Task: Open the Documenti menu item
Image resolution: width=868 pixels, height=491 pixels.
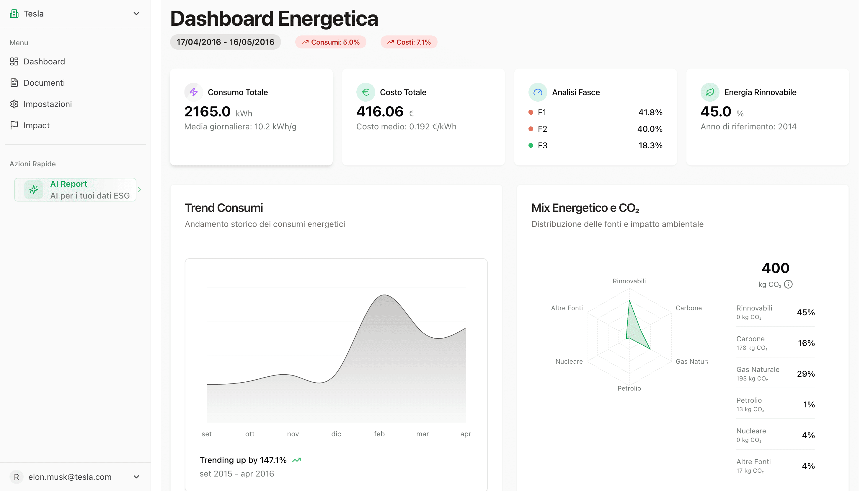Action: tap(76, 83)
